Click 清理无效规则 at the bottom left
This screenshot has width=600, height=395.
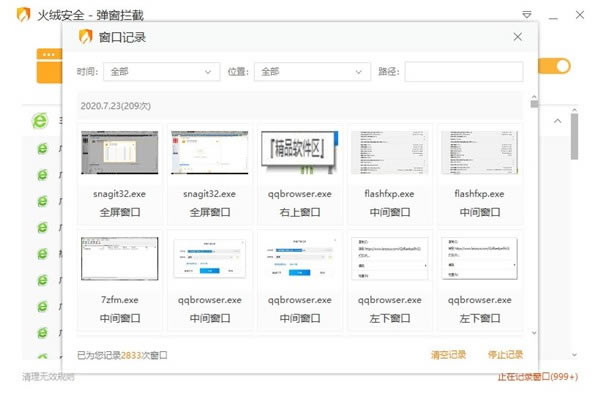pos(48,377)
